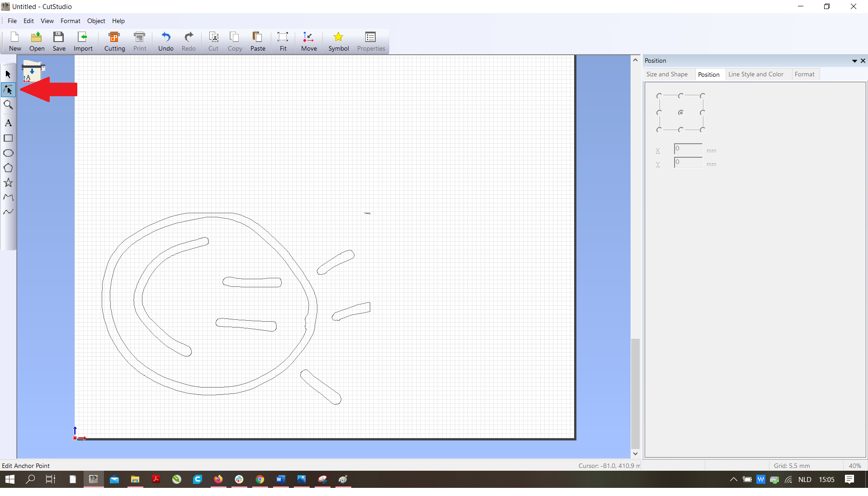This screenshot has width=868, height=496.
Task: Open Word from the taskbar
Action: point(281,479)
